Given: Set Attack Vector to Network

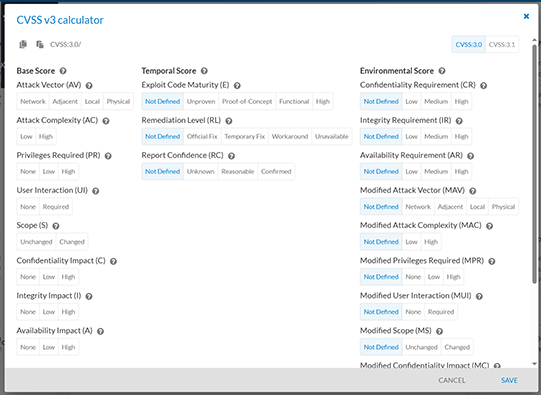Looking at the screenshot, I should 33,101.
